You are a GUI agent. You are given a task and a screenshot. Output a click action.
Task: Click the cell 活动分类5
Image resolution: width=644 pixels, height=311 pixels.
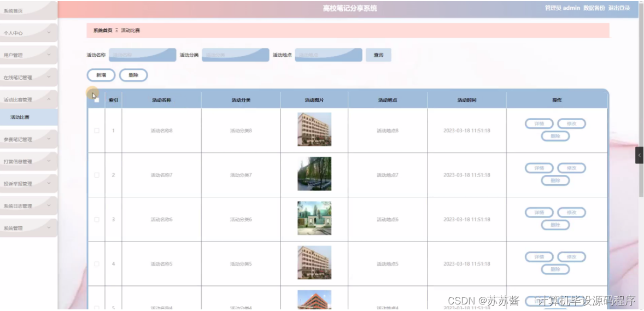[241, 264]
